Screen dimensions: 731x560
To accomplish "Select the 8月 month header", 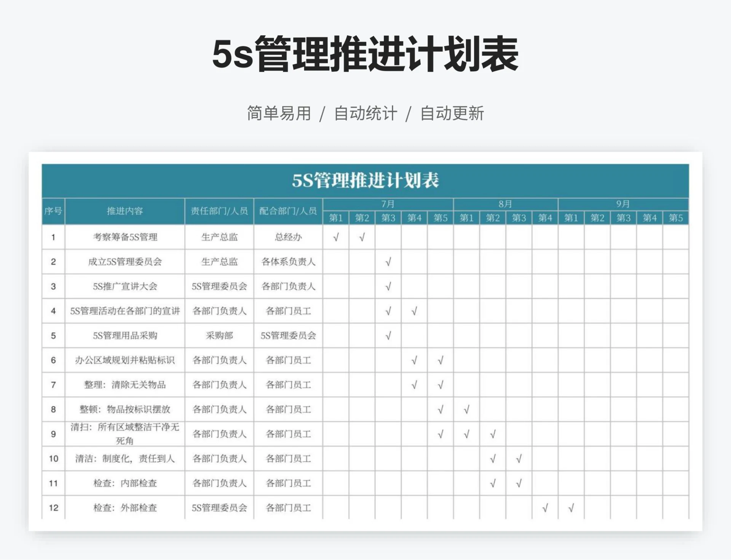I will [505, 205].
